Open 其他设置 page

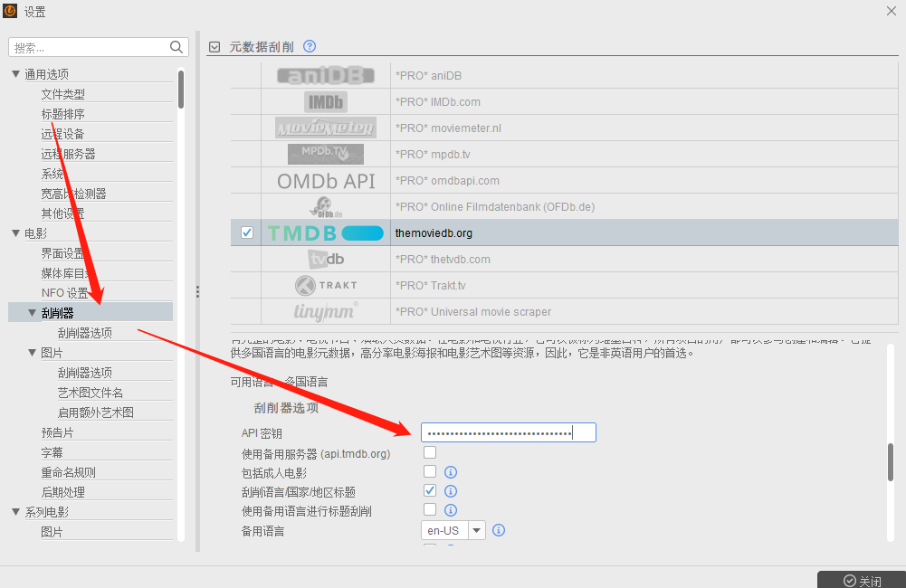[63, 213]
